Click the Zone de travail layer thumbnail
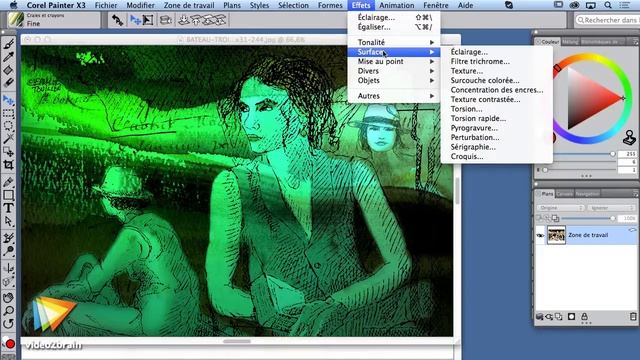Screen dimensions: 640x360 pos(556,236)
